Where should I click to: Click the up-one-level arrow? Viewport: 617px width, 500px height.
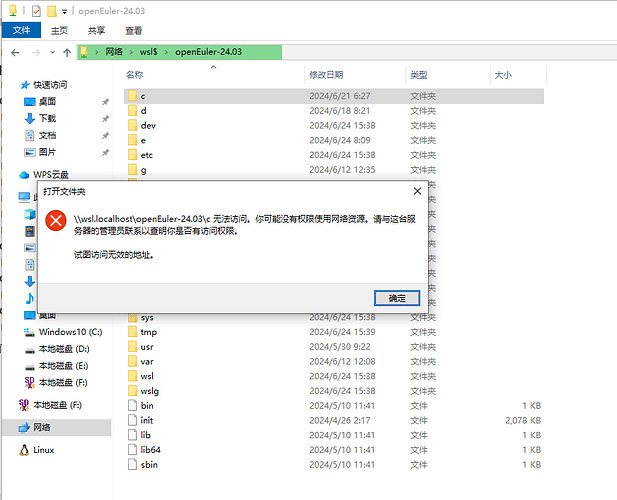tap(67, 52)
